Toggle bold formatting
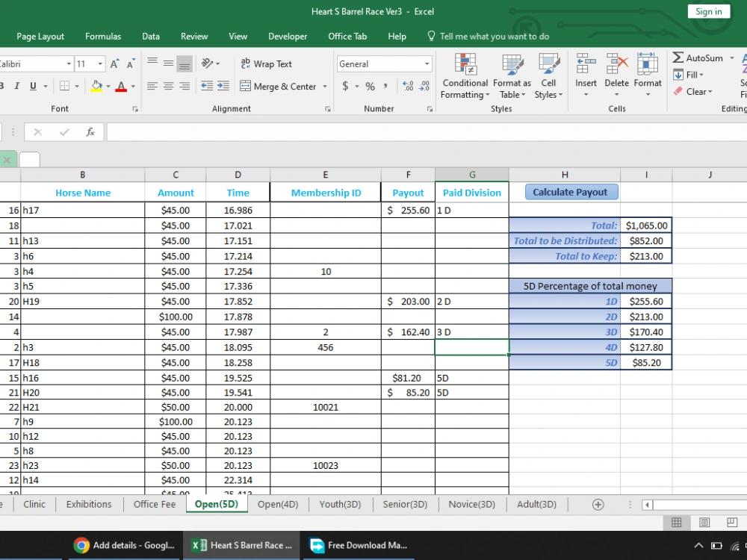Image resolution: width=747 pixels, height=560 pixels. click(x=2, y=86)
